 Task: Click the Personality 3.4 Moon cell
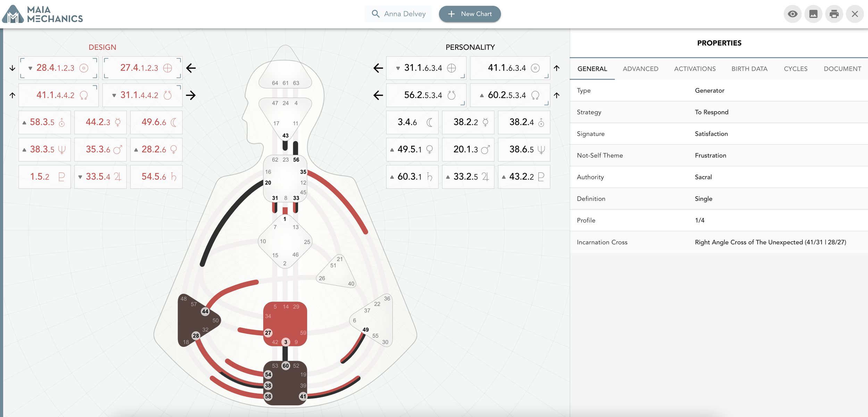(412, 122)
